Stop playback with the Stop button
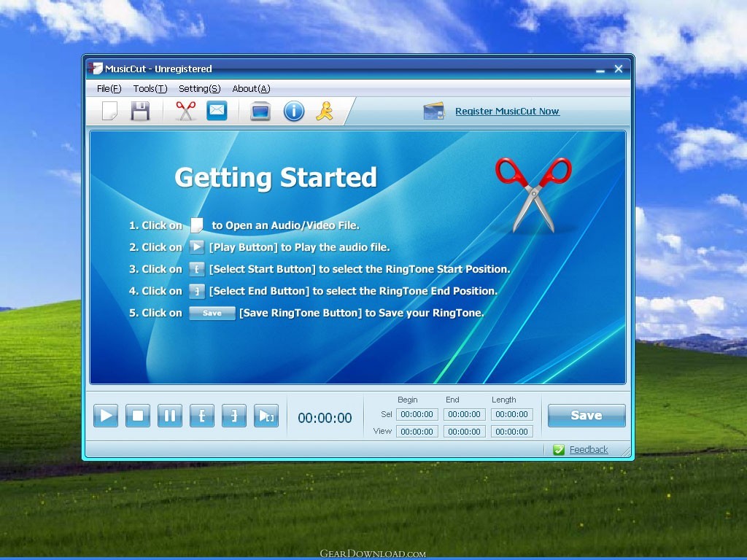747x560 pixels. coord(138,416)
